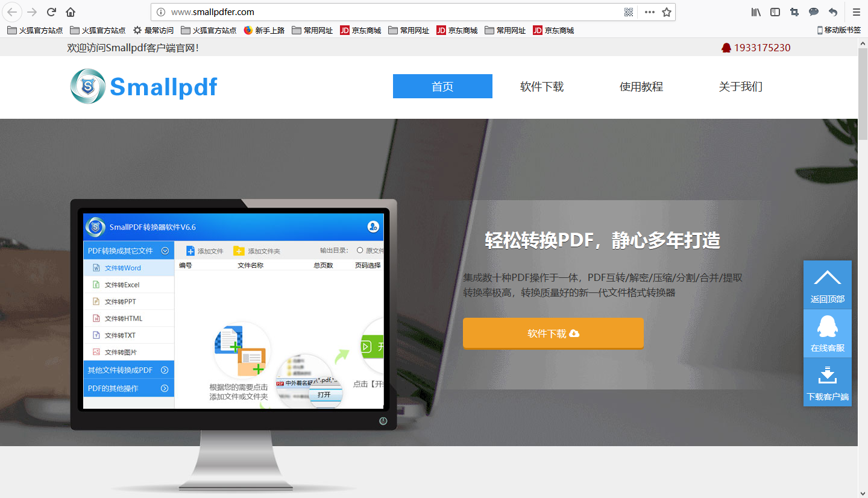Open the browser home page icon
The width and height of the screenshot is (868, 498).
71,12
